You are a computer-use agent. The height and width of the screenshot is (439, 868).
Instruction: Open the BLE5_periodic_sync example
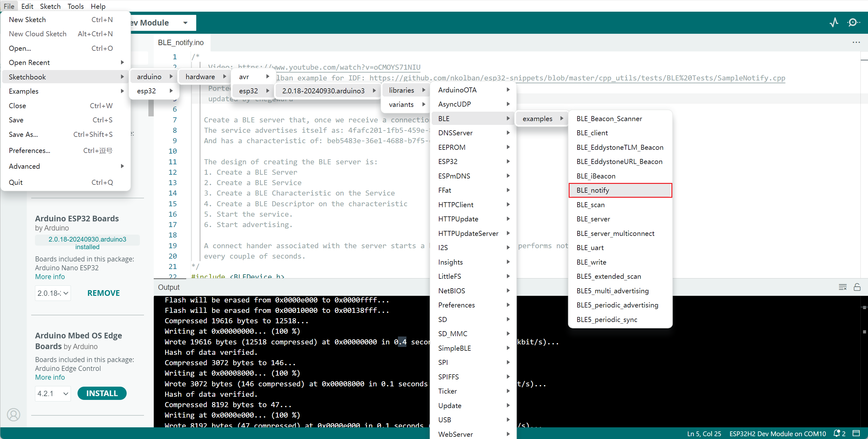620,319
